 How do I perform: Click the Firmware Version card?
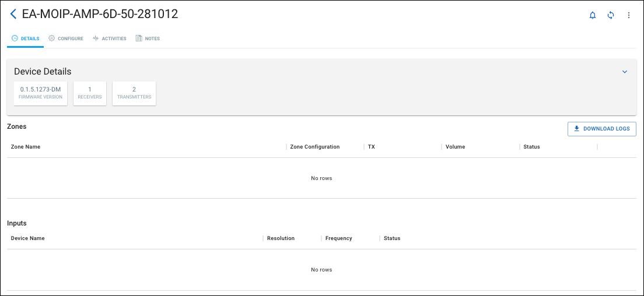(x=41, y=93)
